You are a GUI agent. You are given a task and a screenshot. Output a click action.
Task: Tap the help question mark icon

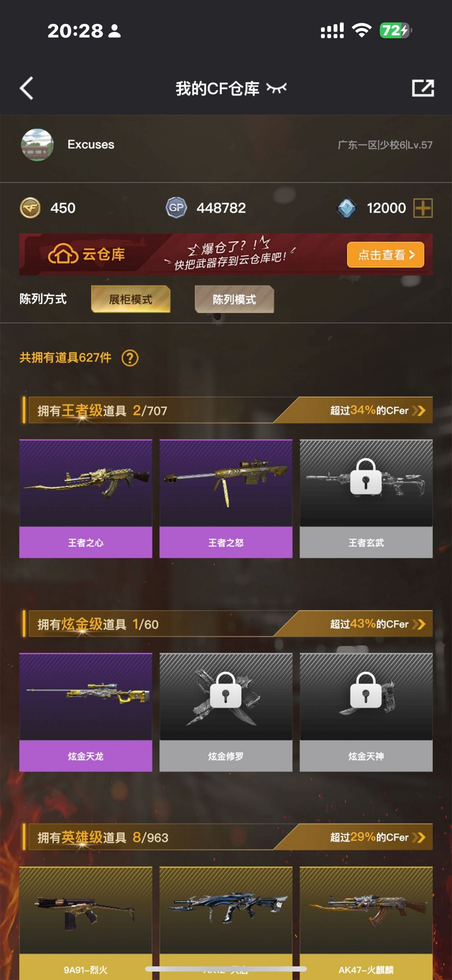(x=130, y=358)
